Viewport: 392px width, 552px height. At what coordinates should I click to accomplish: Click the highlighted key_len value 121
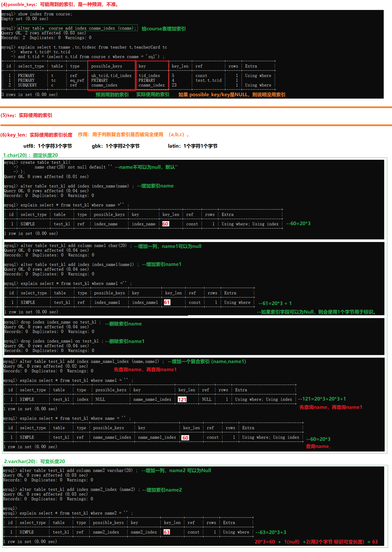point(182,400)
